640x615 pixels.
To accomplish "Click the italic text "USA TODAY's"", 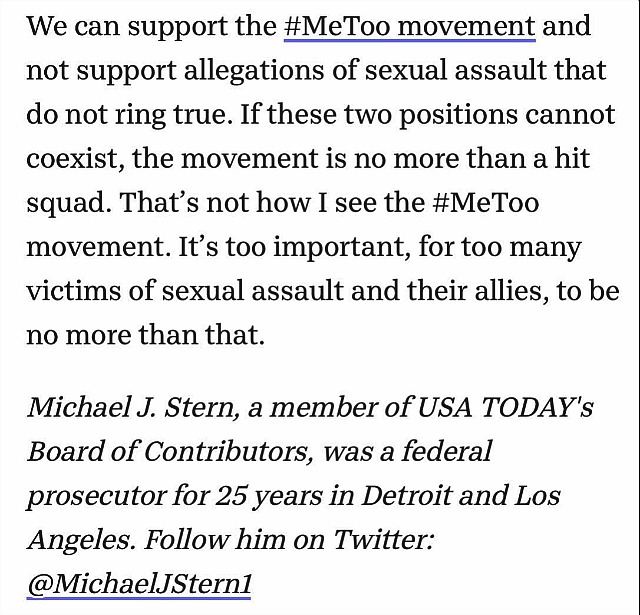I will coord(505,407).
